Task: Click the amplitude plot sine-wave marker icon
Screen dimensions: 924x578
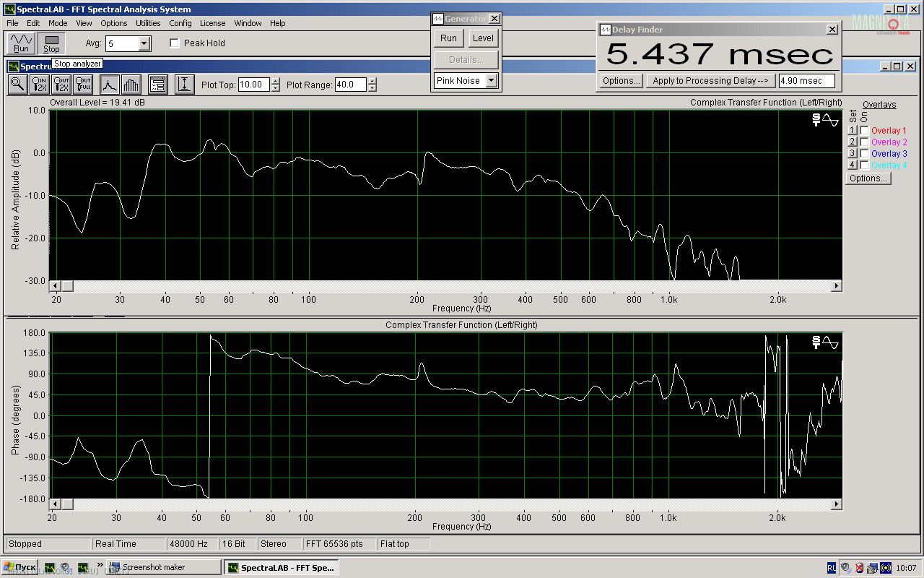Action: [831, 121]
